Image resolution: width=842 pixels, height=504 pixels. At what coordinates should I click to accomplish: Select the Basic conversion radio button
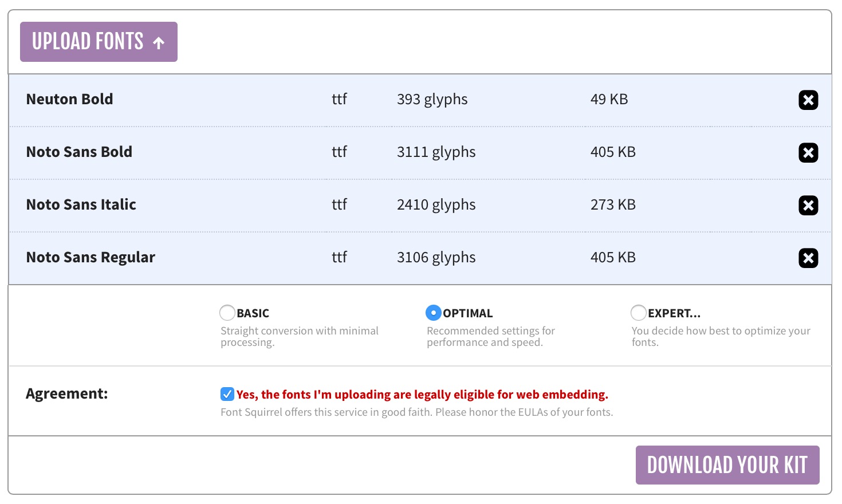227,313
